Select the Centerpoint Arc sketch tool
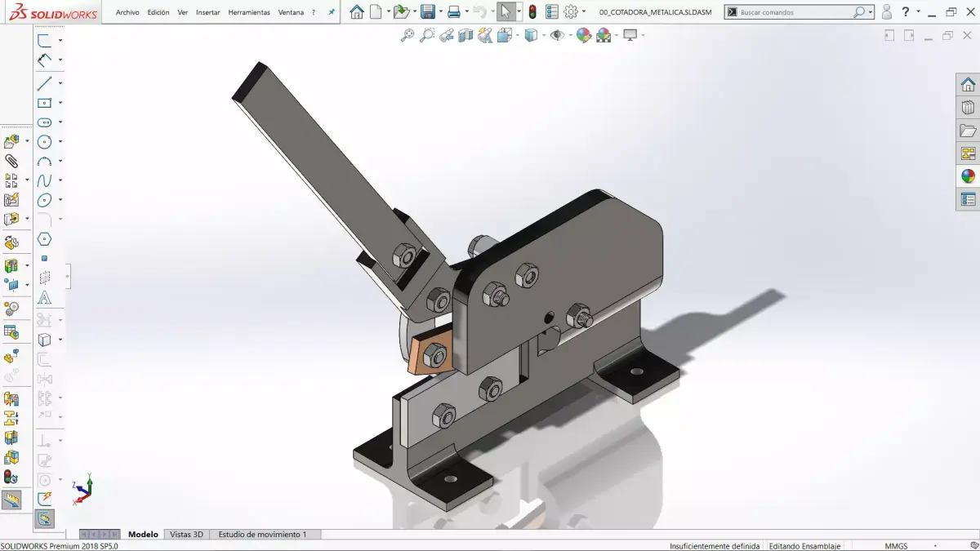980x551 pixels. 45,162
